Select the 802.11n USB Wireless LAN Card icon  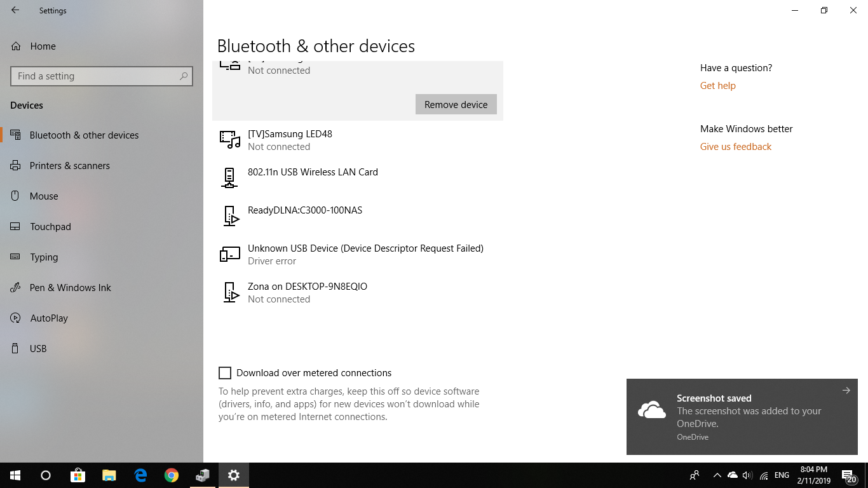(229, 178)
